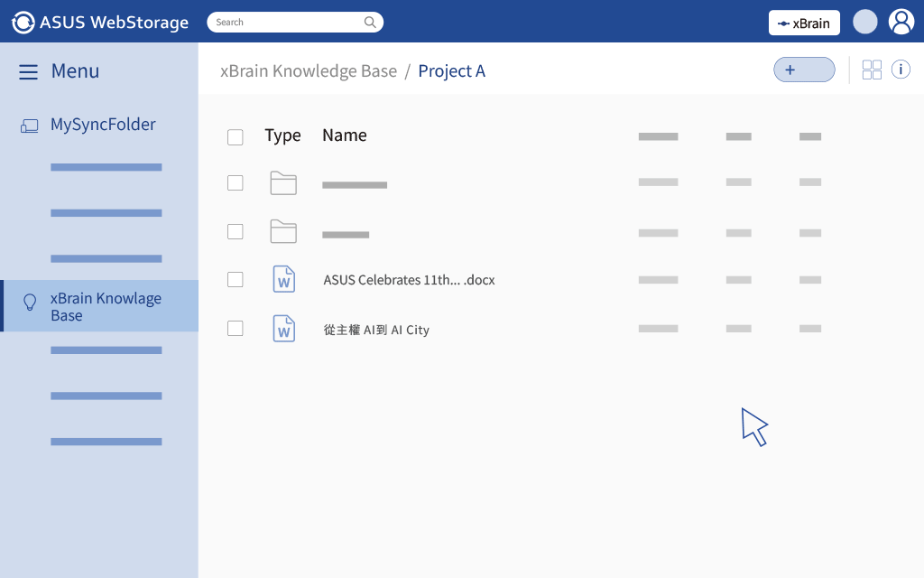Check the box for 從主權 AI到 AI City
The width and height of the screenshot is (924, 578).
click(236, 329)
